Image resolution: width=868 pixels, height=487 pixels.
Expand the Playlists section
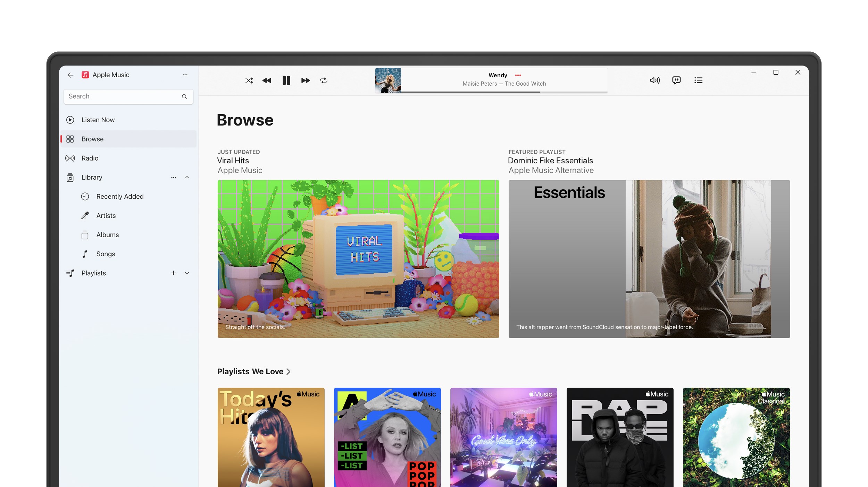(x=187, y=273)
